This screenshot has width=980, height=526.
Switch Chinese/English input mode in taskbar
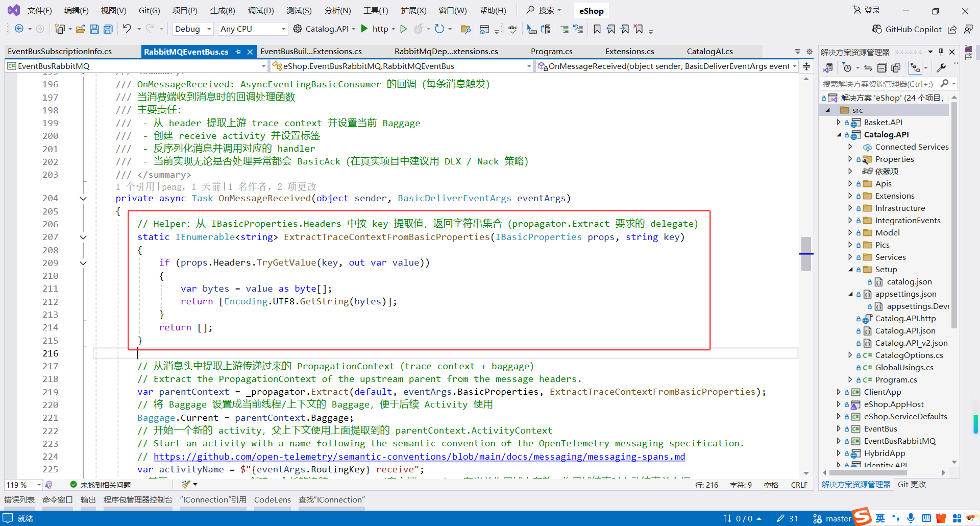point(880,518)
